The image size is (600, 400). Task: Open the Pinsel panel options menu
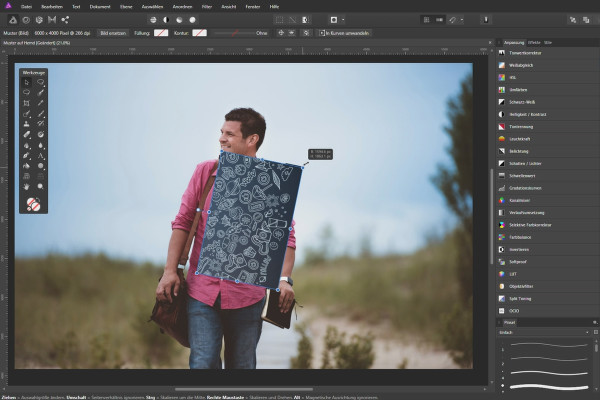point(595,322)
